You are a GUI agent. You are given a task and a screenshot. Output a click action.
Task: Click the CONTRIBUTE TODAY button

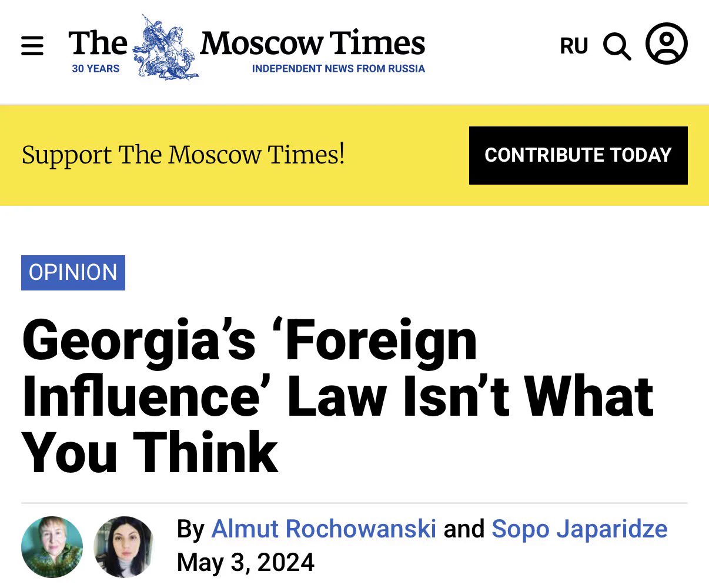(578, 155)
